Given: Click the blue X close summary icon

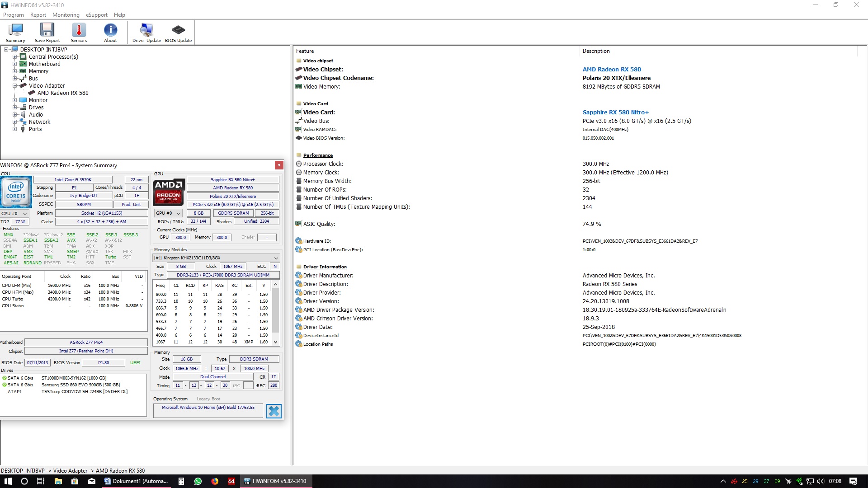Looking at the screenshot, I should pyautogui.click(x=274, y=411).
